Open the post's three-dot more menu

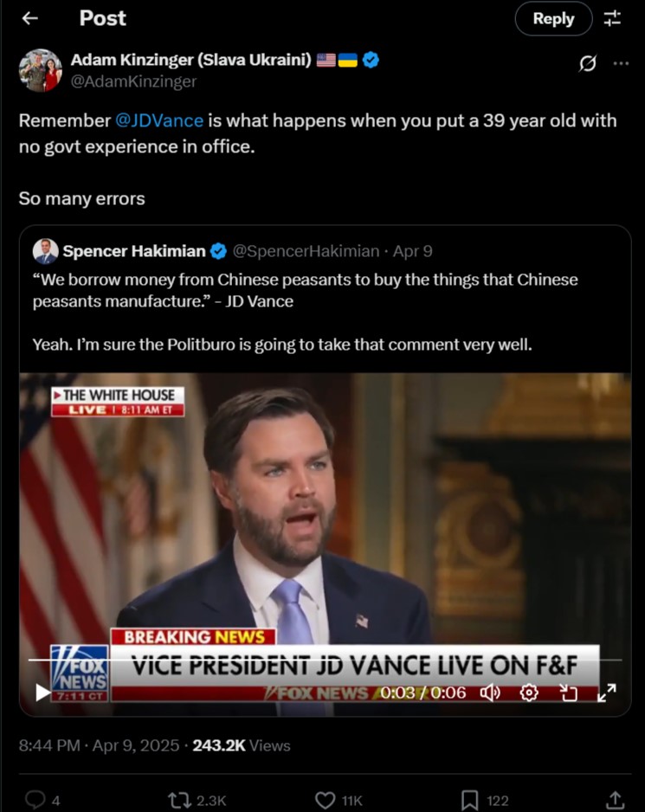pos(621,63)
